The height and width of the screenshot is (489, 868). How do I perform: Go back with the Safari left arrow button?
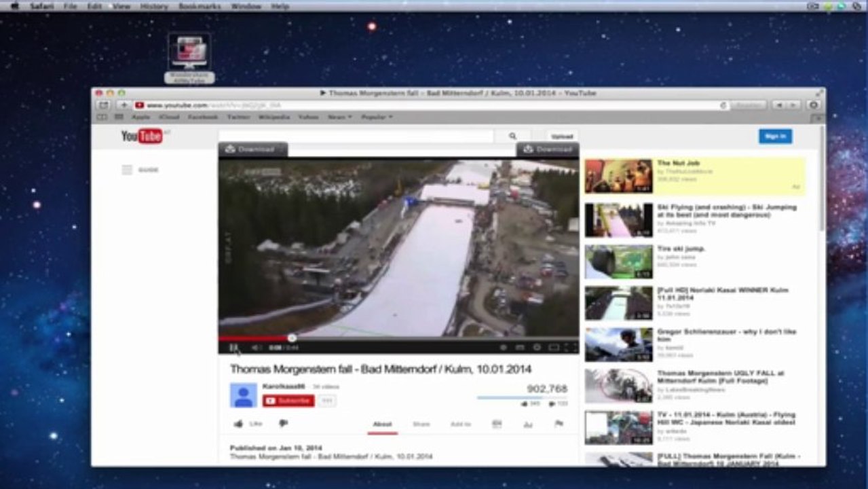tap(779, 105)
